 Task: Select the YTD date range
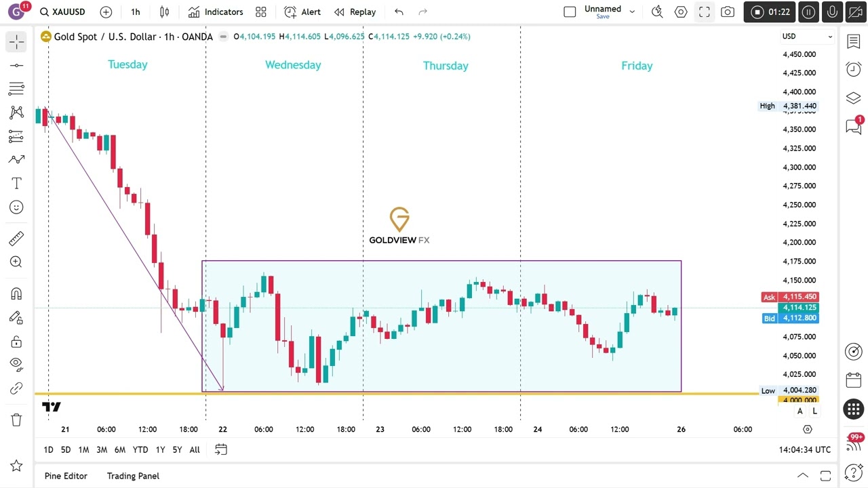140,450
